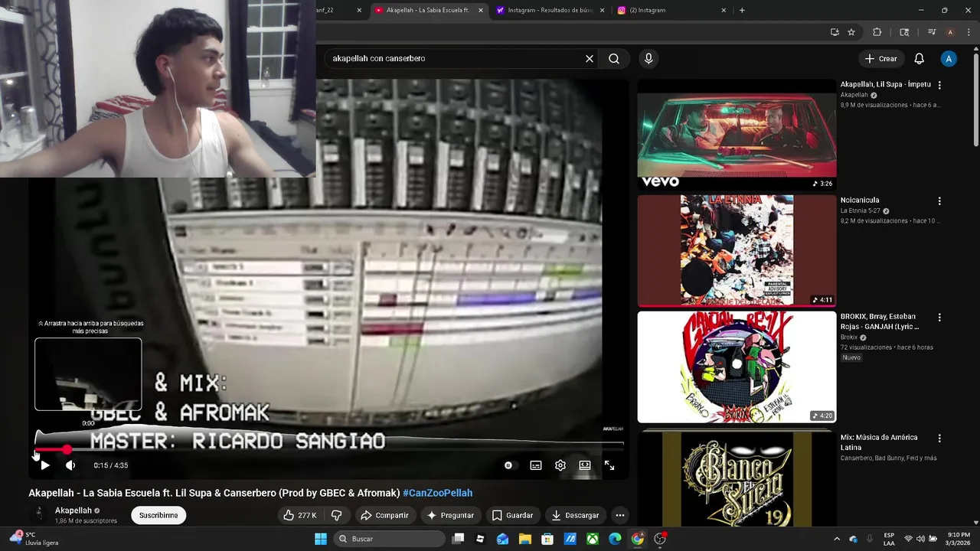Download the video with Descargar
The image size is (980, 551).
tap(575, 515)
